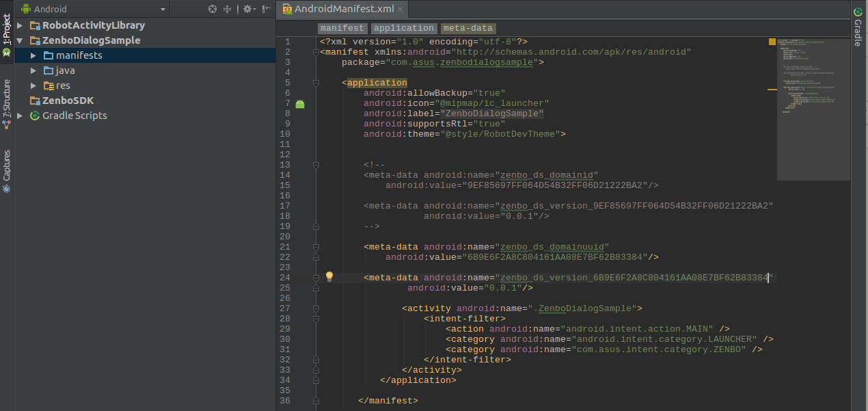Fold the intent-filter tag at line 28

click(x=316, y=319)
